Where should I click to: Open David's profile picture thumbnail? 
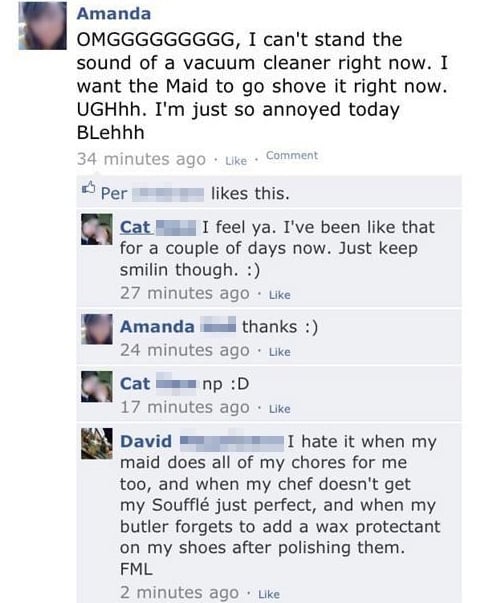(x=97, y=443)
